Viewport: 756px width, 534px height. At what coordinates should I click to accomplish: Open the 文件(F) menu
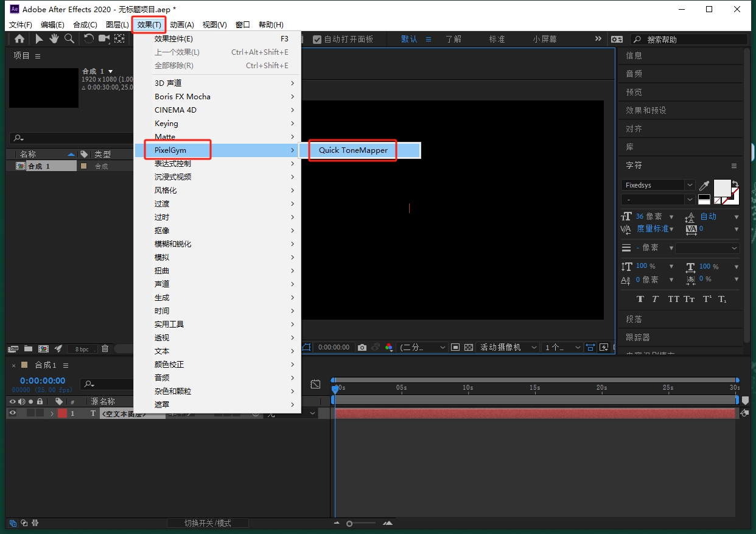tap(21, 25)
